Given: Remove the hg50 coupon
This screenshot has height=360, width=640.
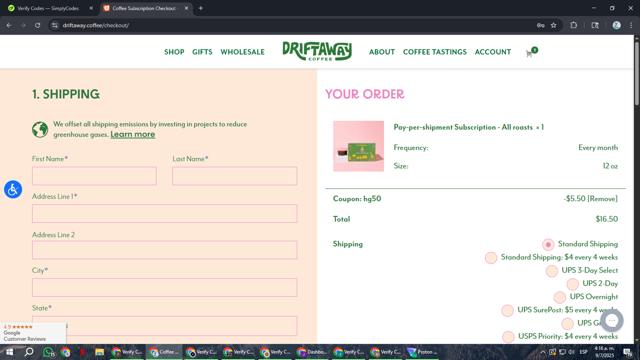Looking at the screenshot, I should (602, 199).
